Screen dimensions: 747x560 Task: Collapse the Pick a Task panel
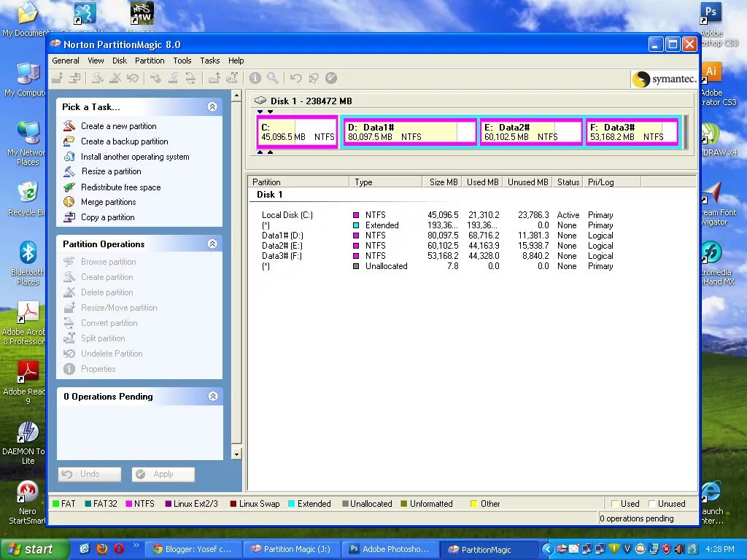click(212, 106)
